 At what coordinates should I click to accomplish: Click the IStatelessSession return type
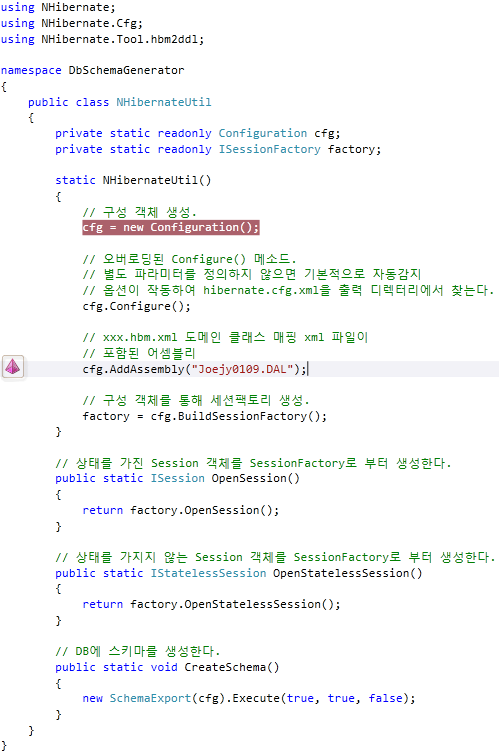[208, 573]
